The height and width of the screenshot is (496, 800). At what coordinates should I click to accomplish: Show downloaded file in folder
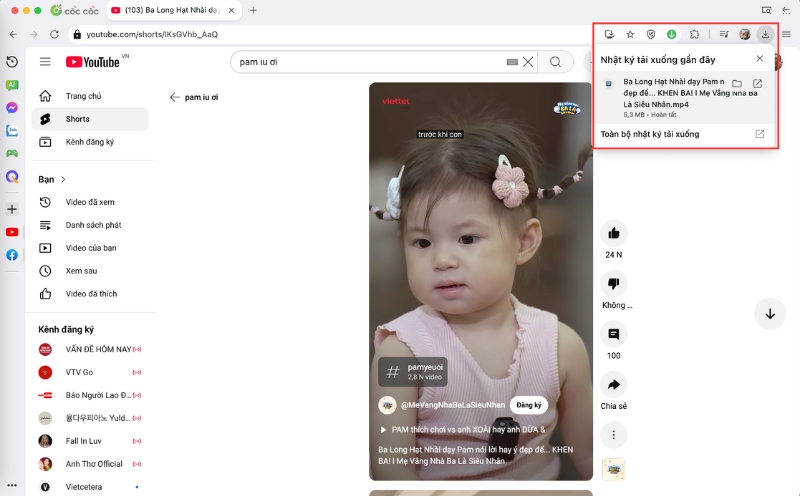(x=737, y=83)
